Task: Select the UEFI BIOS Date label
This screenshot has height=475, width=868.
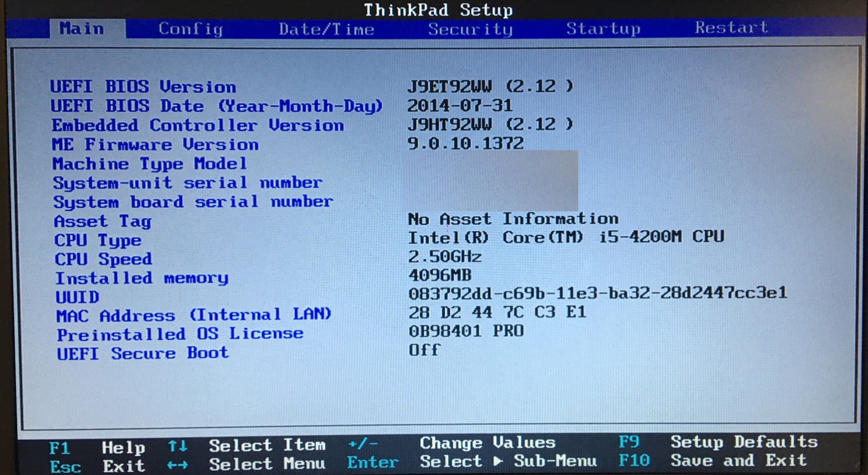Action: [217, 106]
